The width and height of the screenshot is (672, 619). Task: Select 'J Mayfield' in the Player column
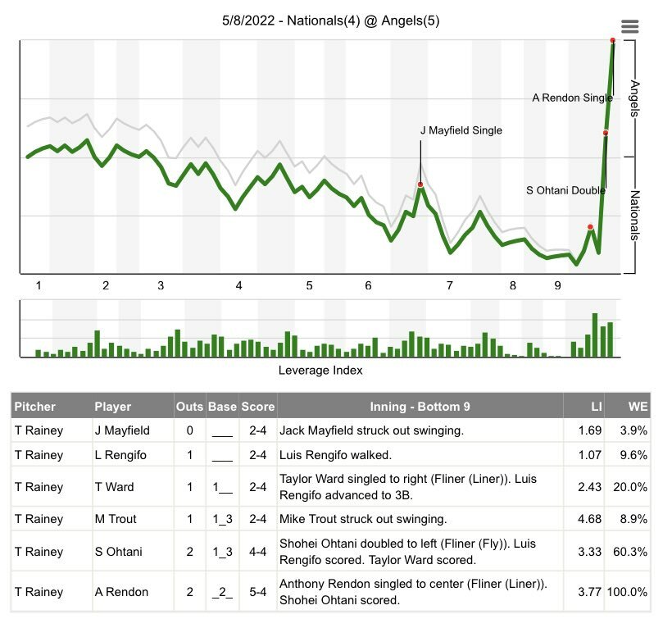click(x=122, y=430)
